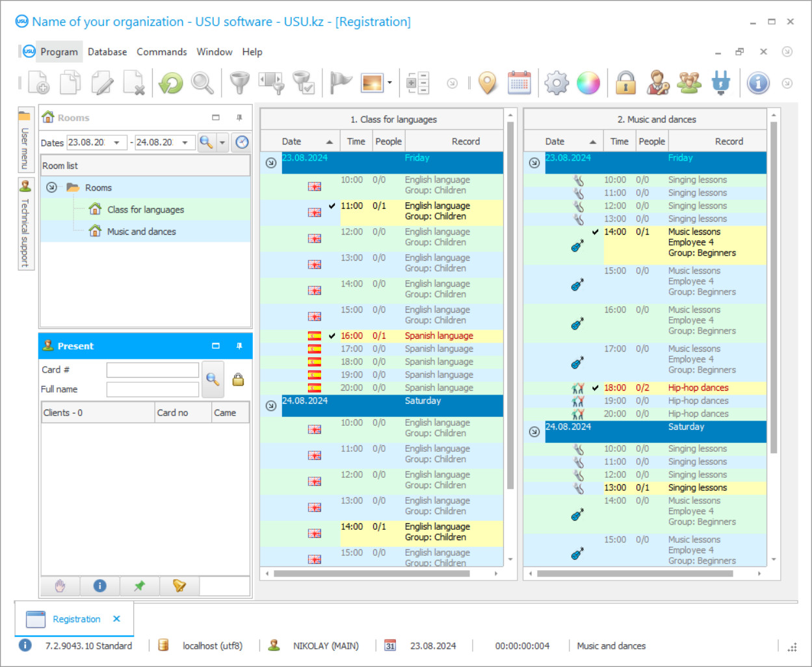
Task: Collapse the 23.08.2024 Friday group in Music and dances
Action: coord(533,163)
